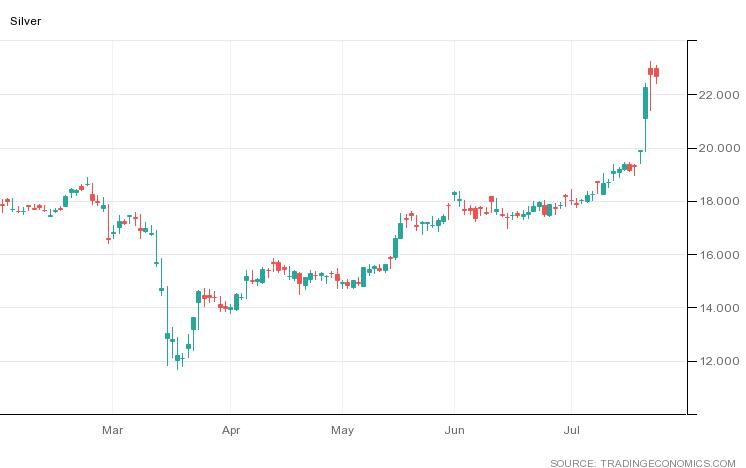This screenshot has width=746, height=468.
Task: Click the 12.000 price axis label
Action: pos(720,361)
